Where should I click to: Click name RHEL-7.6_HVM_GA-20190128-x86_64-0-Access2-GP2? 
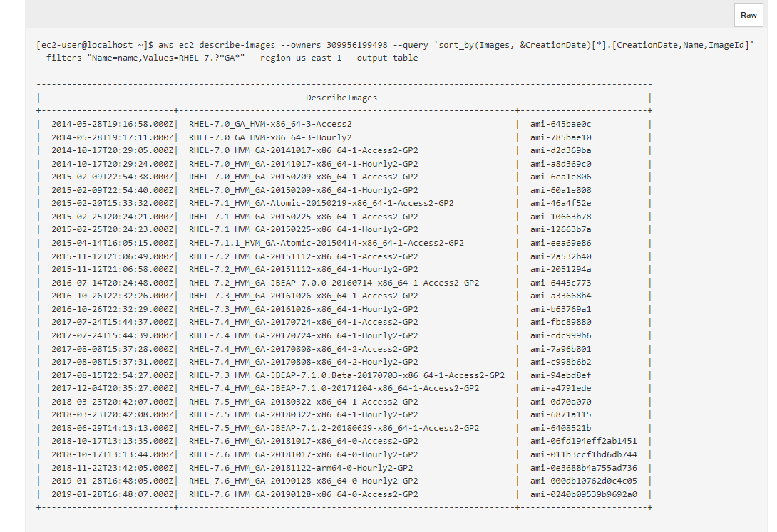303,494
